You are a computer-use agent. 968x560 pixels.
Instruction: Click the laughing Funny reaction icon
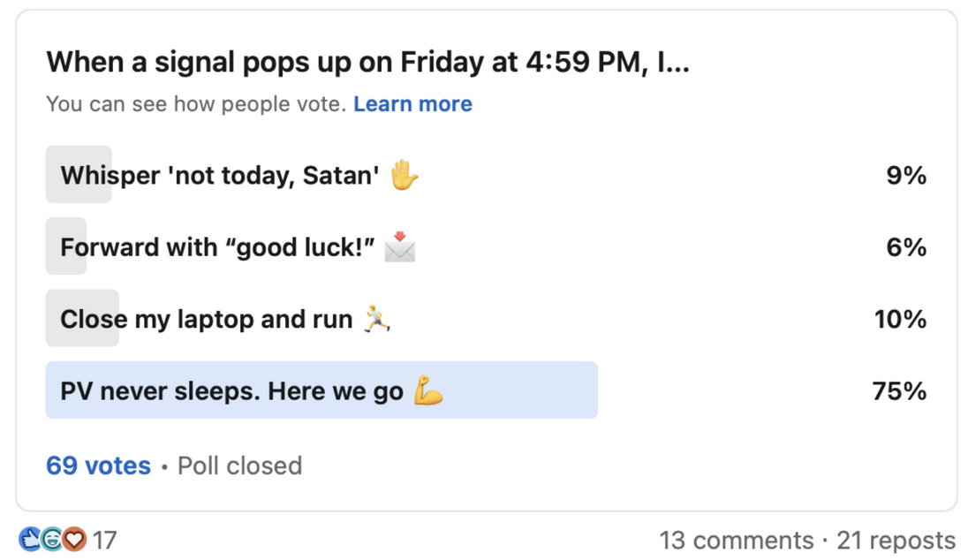point(52,539)
